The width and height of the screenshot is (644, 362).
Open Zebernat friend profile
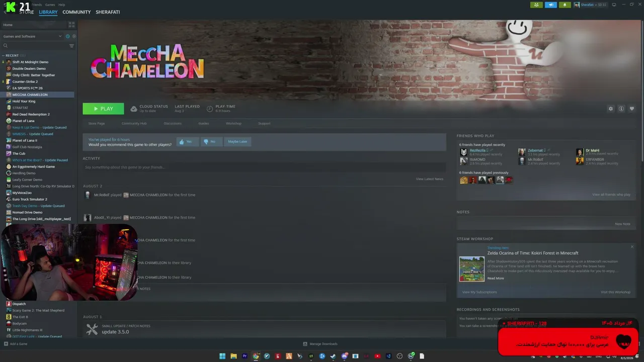pyautogui.click(x=535, y=150)
